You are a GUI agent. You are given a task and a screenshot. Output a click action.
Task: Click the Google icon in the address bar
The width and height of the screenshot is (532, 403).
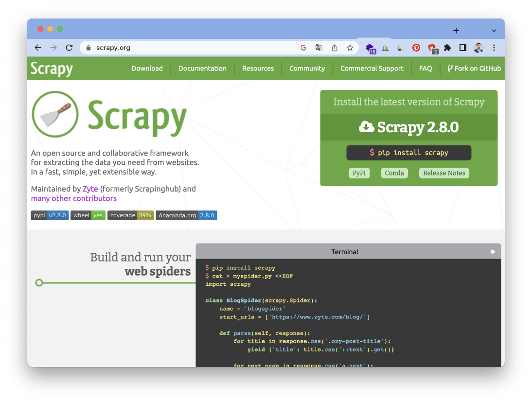(303, 48)
